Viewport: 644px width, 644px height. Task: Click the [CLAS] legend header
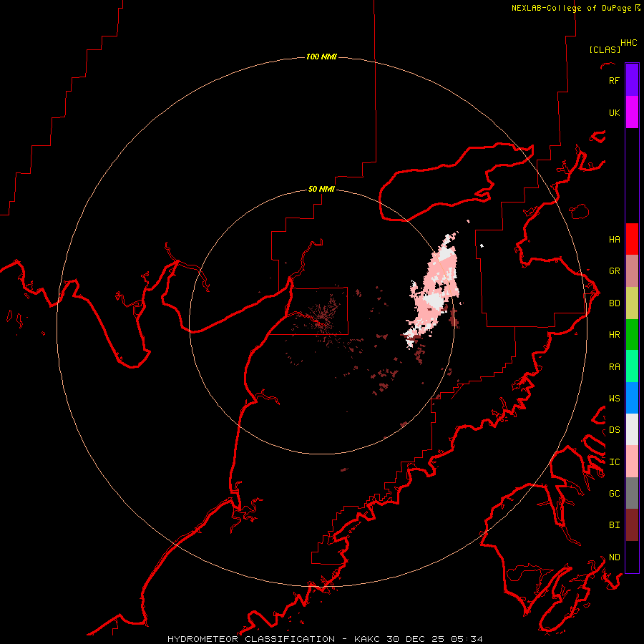click(605, 49)
